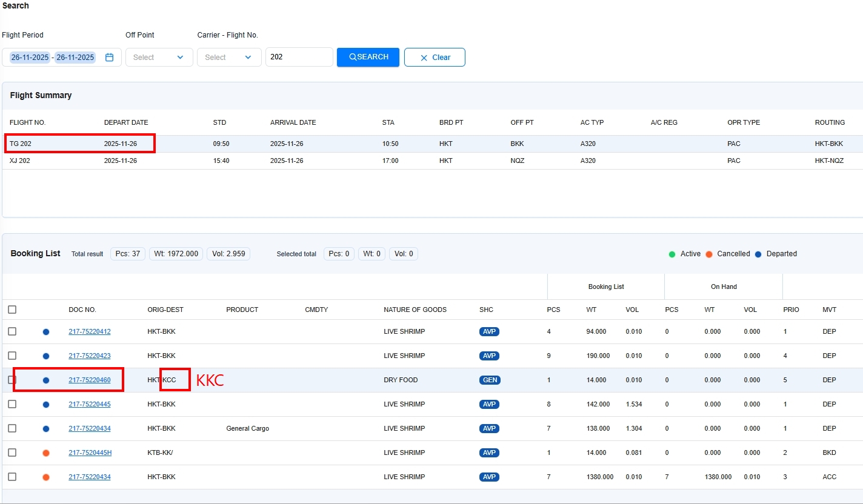Open the Flight Period calendar icon

click(x=110, y=58)
